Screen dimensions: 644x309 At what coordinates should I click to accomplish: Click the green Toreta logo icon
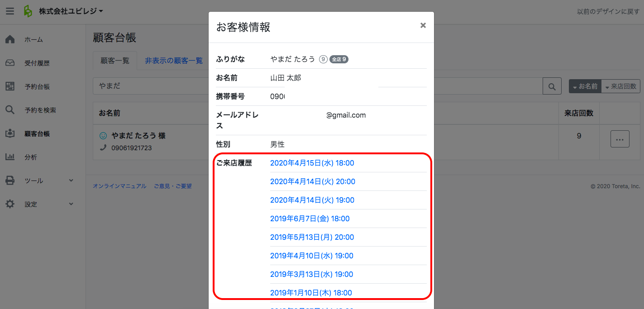[x=28, y=11]
